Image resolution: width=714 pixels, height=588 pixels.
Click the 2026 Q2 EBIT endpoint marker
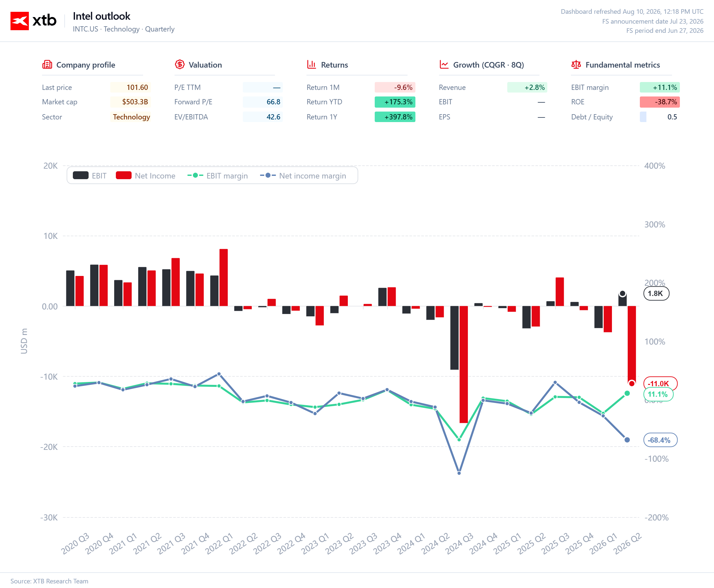click(x=622, y=293)
